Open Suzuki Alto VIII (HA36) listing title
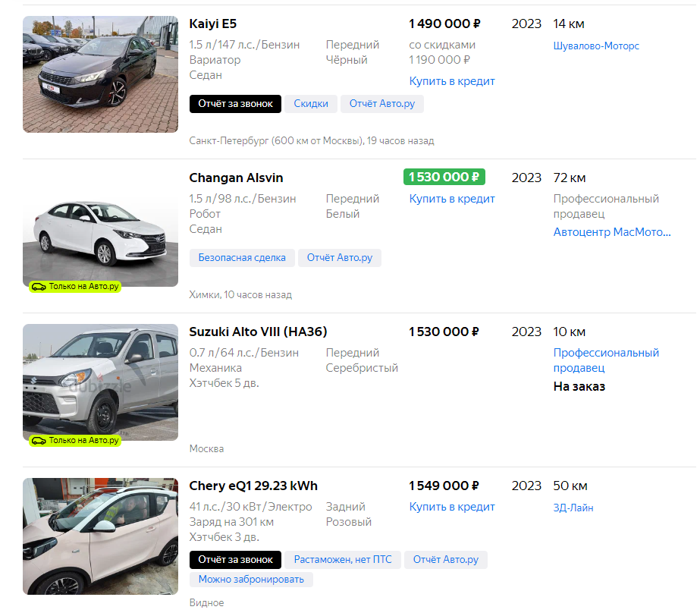700x613 pixels. pos(258,332)
